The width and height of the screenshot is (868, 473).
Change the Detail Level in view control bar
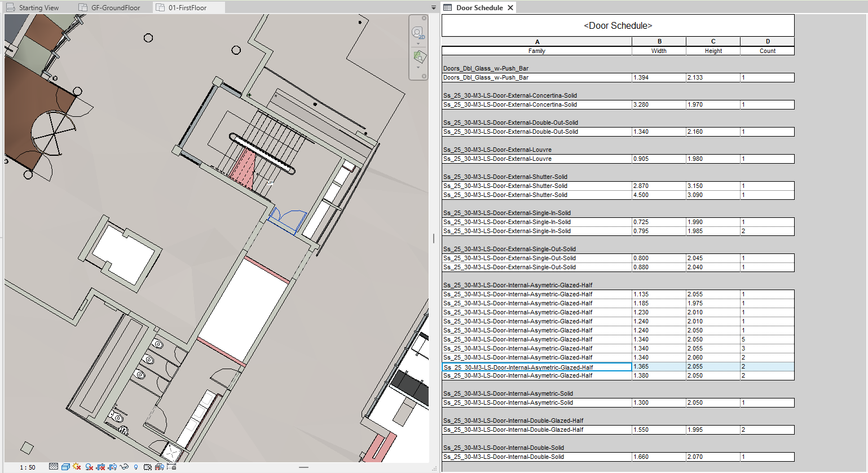(54, 466)
